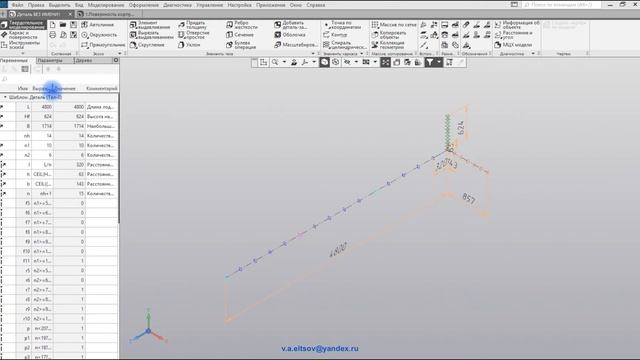Image resolution: width=640 pixels, height=360 pixels.
Task: Click the Save document icon
Action: [73, 25]
